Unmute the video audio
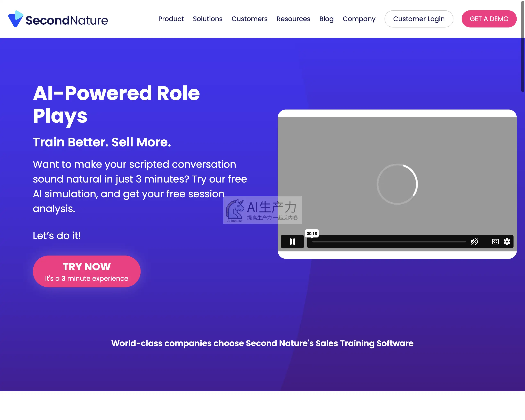The image size is (525, 420). click(x=474, y=242)
